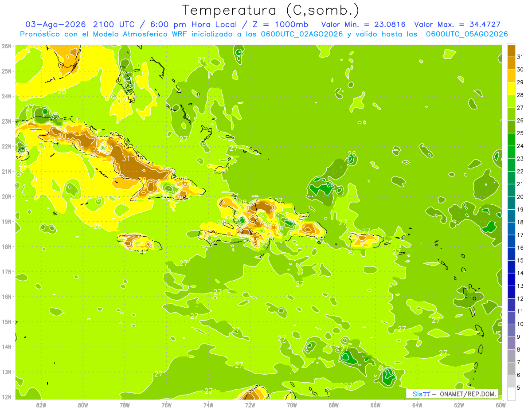Click the 25N latitude axis label
This screenshot has height=411, width=532.
[x=6, y=71]
